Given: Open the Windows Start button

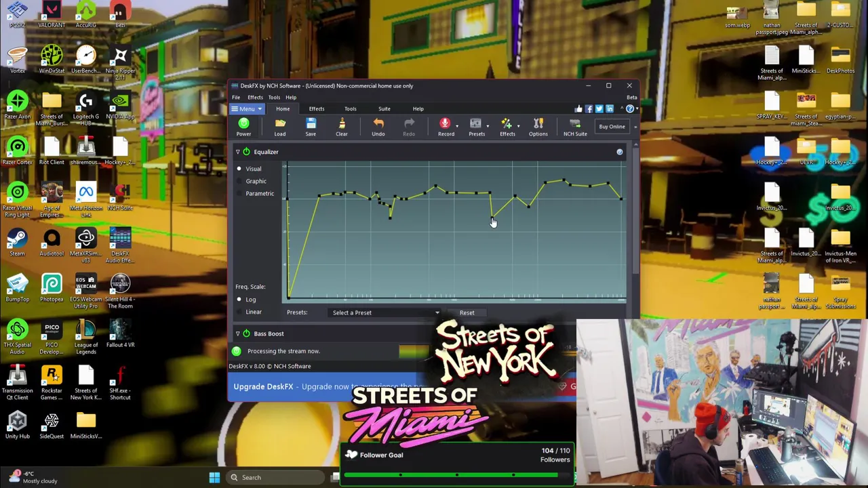Looking at the screenshot, I should (x=214, y=477).
